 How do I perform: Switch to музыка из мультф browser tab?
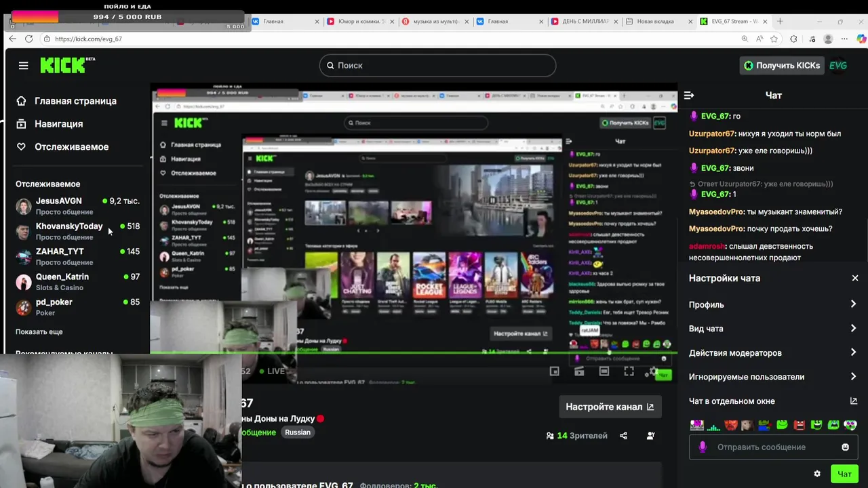tap(434, 22)
